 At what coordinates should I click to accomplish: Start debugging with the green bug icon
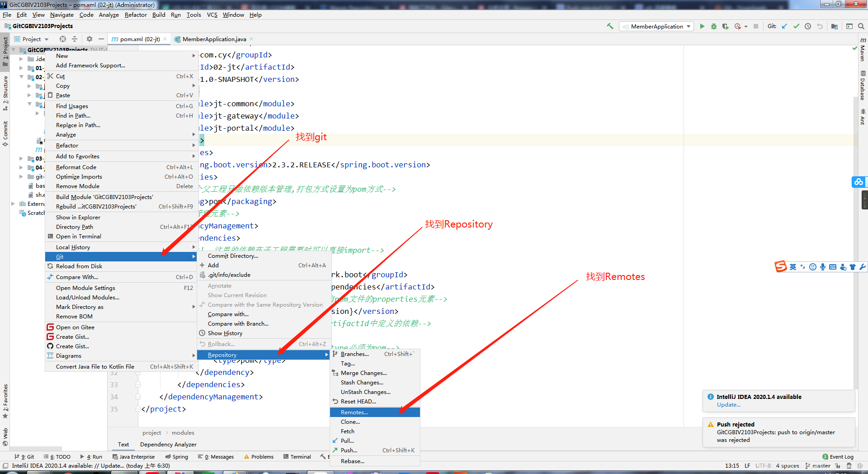(x=714, y=26)
